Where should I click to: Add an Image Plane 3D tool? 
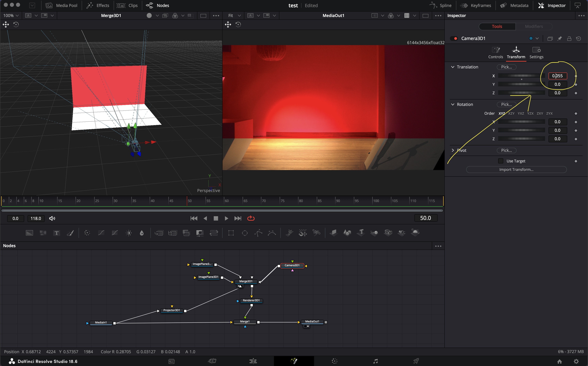[x=333, y=233]
